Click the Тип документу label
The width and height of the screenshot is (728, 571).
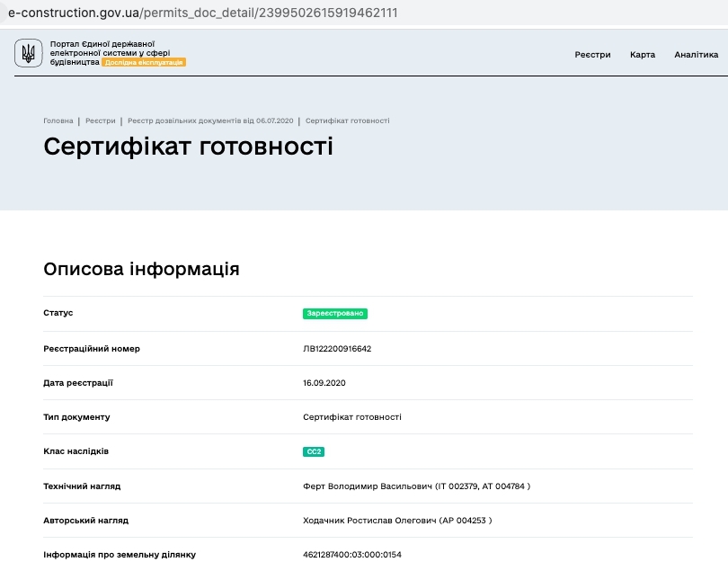tap(76, 417)
